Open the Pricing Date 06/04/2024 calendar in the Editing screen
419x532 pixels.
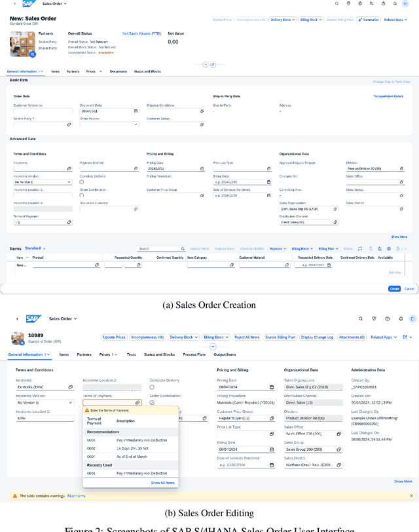click(x=272, y=387)
